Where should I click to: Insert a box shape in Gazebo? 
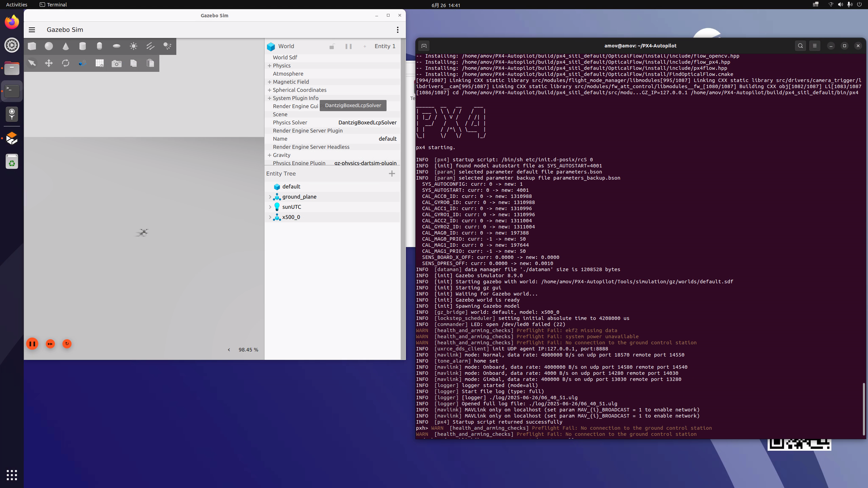click(x=32, y=46)
